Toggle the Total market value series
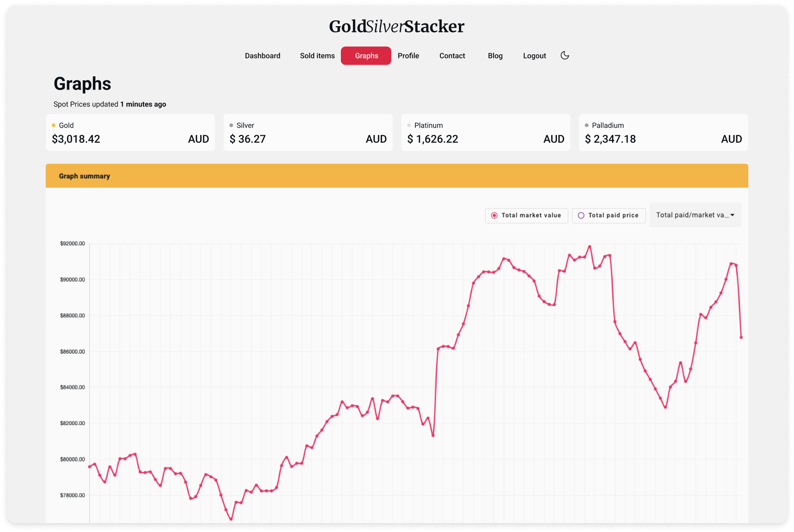794x532 pixels. [526, 215]
